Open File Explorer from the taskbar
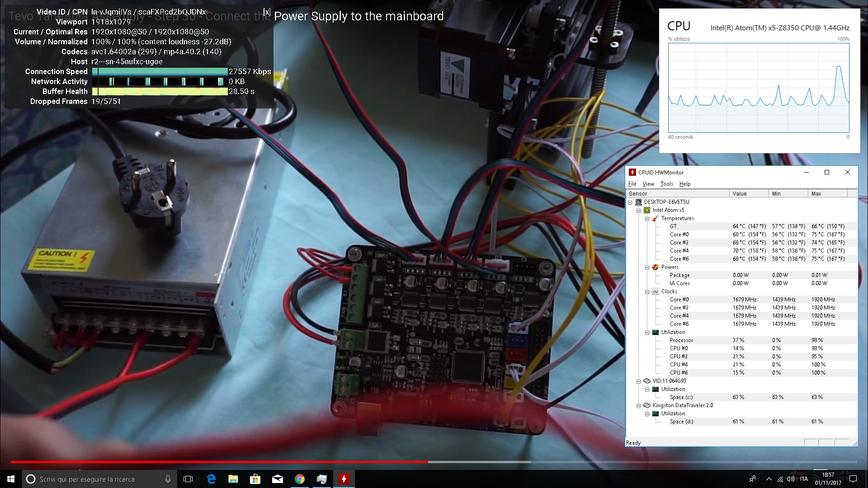Viewport: 868px width, 488px height. tap(233, 479)
